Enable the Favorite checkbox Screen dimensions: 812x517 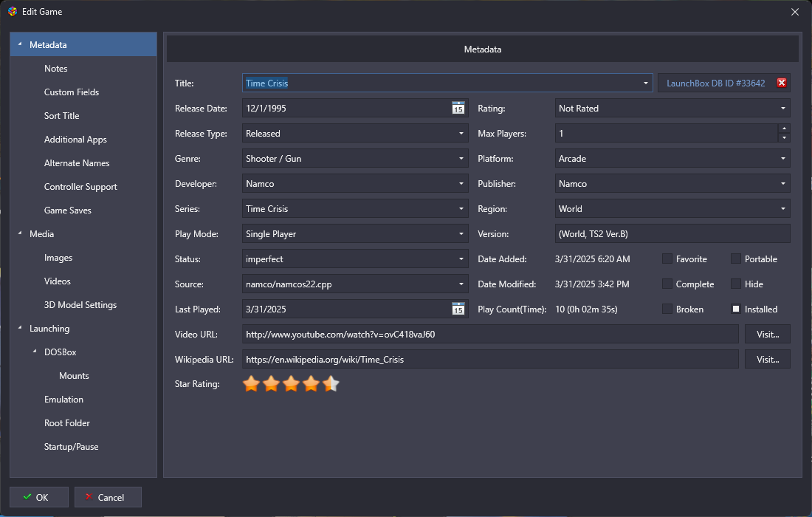coord(667,258)
